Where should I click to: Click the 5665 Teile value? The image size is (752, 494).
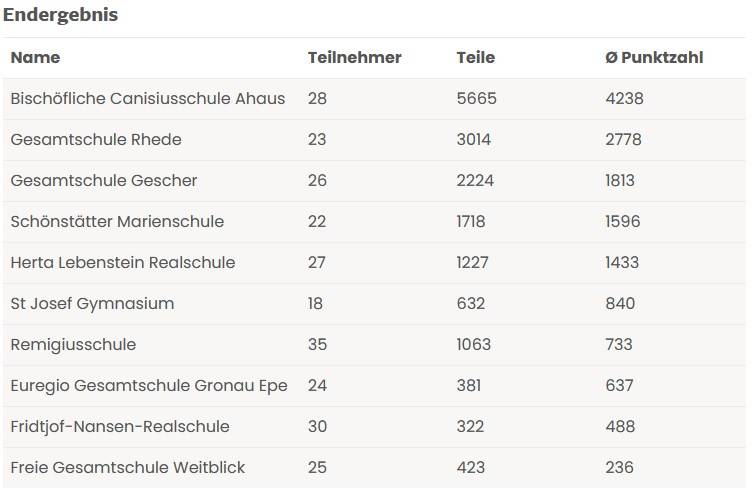(x=476, y=99)
